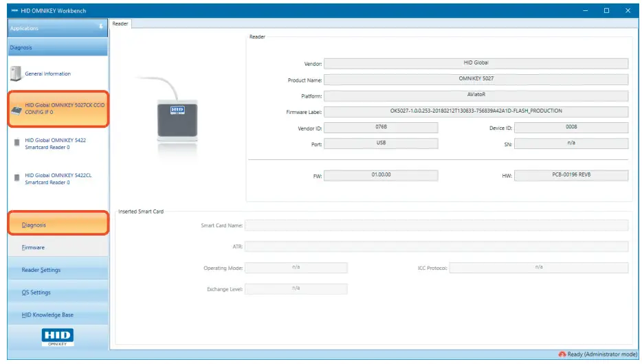Open OS Settings section
The image size is (642, 364).
click(58, 293)
